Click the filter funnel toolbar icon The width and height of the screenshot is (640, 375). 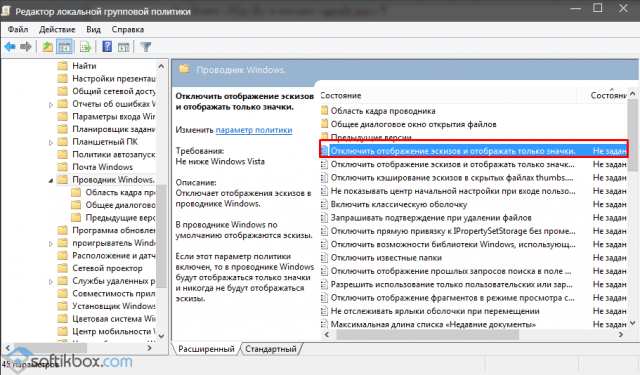[x=146, y=47]
